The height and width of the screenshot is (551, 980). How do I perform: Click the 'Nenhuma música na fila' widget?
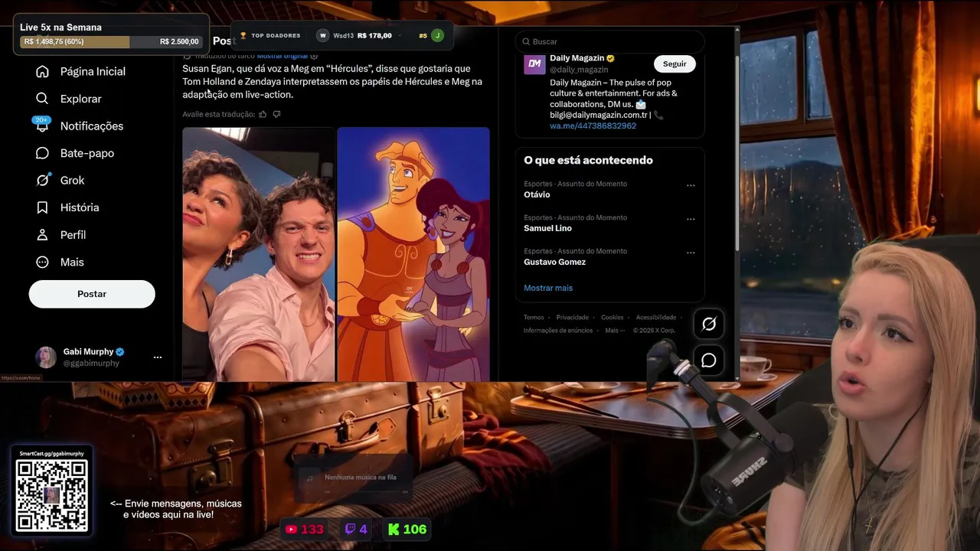click(x=354, y=478)
